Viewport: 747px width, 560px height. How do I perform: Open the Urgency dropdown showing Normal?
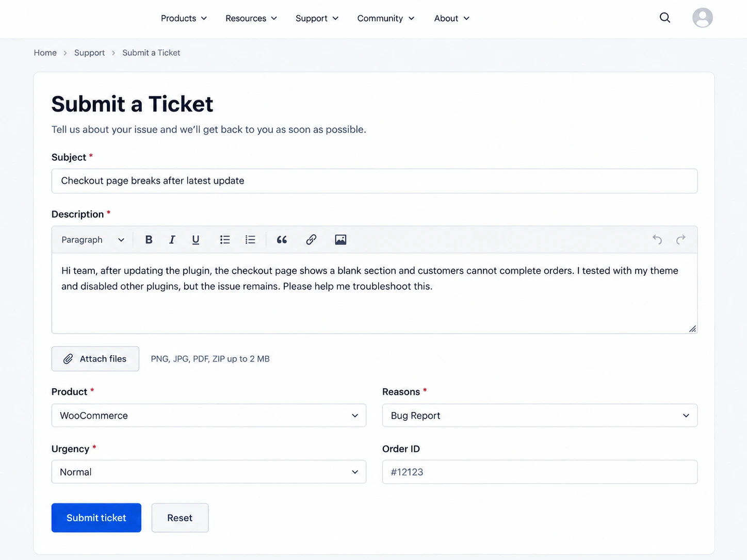click(x=209, y=472)
